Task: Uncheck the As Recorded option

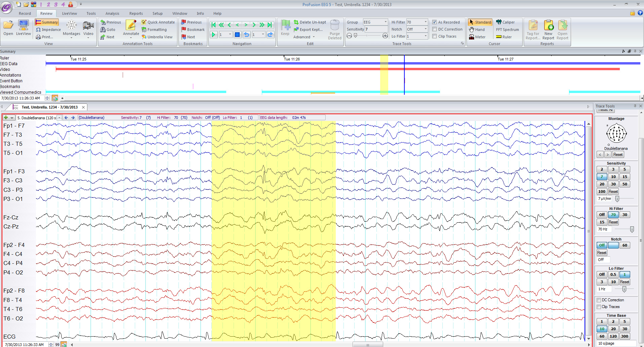Action: [435, 22]
